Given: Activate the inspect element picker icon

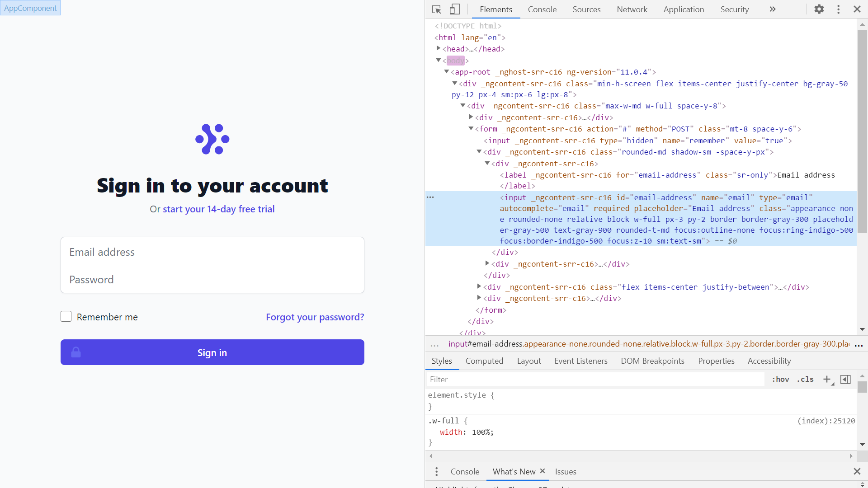Looking at the screenshot, I should click(x=436, y=9).
